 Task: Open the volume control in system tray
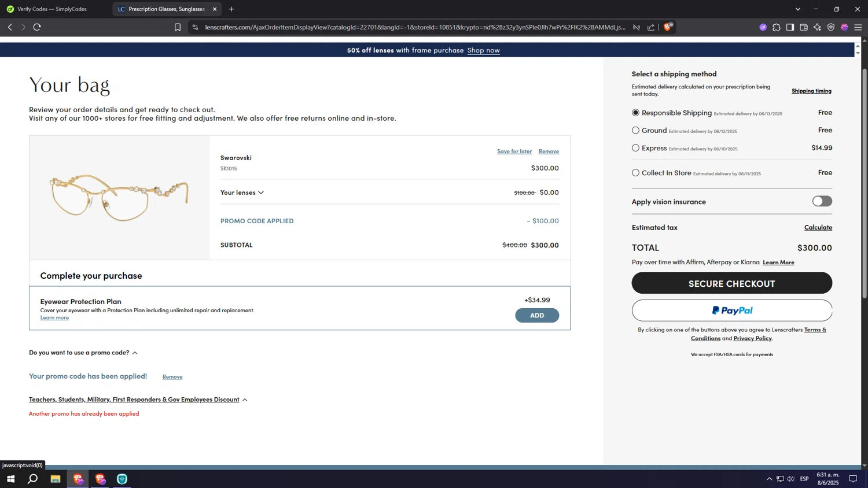(x=791, y=479)
